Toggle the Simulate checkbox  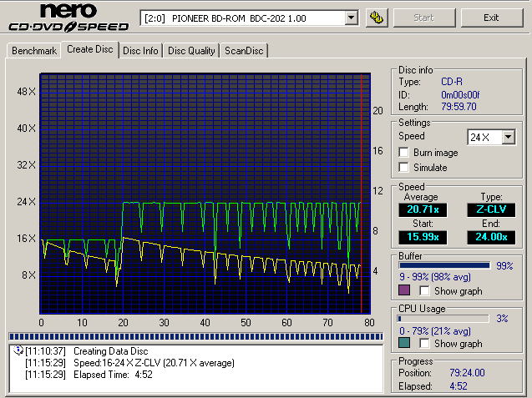point(405,168)
